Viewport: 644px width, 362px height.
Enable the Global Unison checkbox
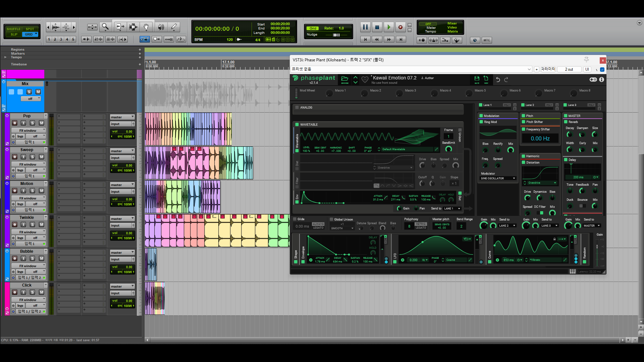coord(331,219)
